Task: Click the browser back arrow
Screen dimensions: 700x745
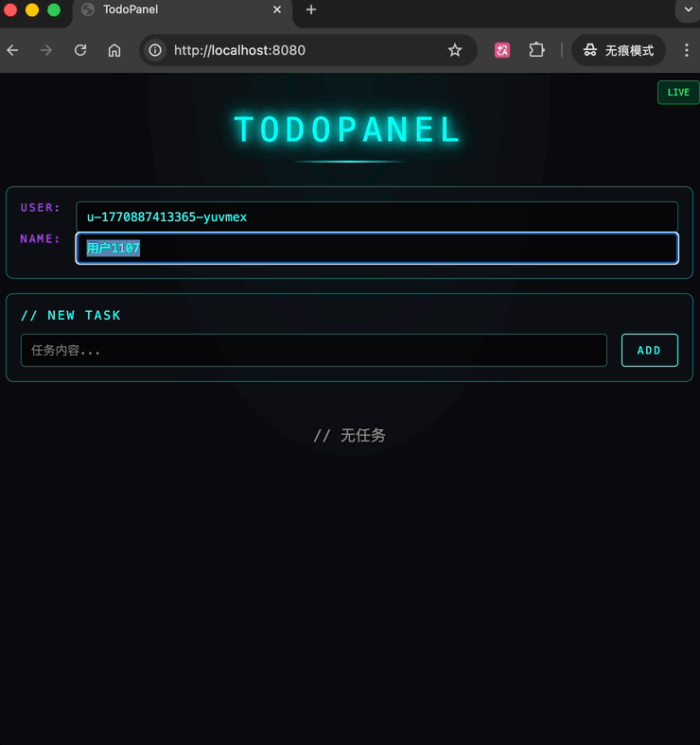Action: pos(13,50)
